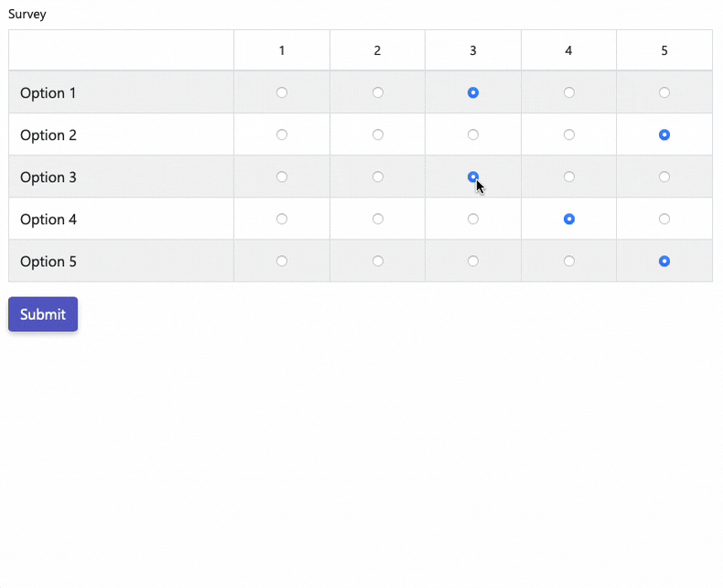Viewport: 723px width, 588px height.
Task: Choose rating 4 for Option 3
Action: pyautogui.click(x=569, y=176)
